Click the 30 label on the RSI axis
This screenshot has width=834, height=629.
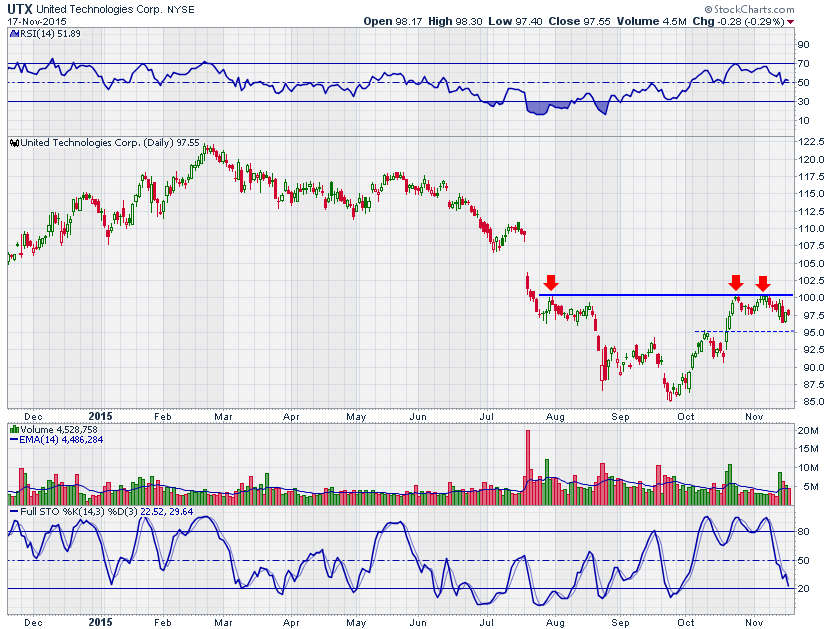click(803, 102)
